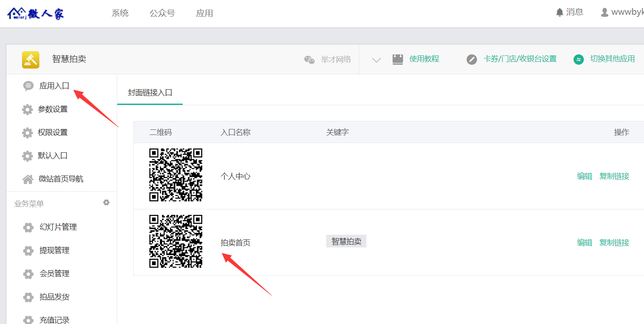Open 会员管理 in the sidebar
The width and height of the screenshot is (644, 324).
pos(55,274)
